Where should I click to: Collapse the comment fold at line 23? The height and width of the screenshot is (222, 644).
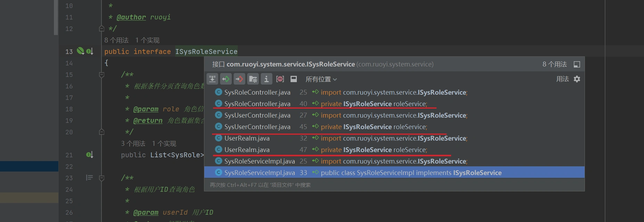101,178
